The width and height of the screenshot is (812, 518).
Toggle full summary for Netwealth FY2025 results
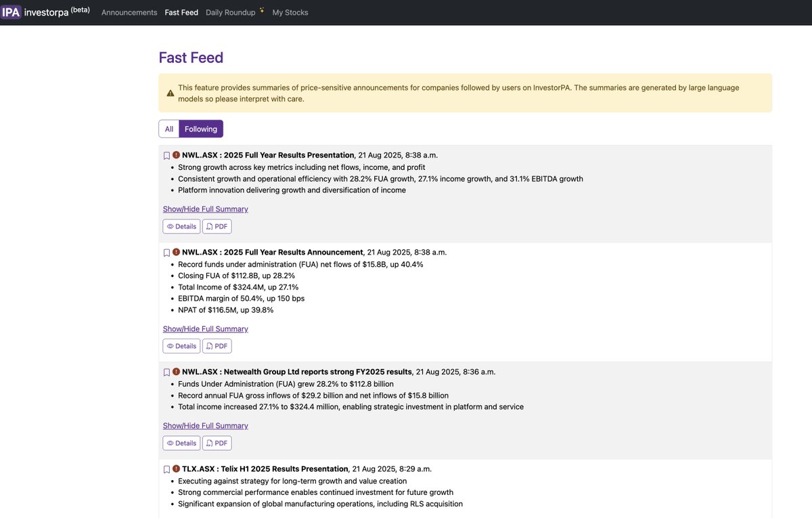click(x=206, y=426)
